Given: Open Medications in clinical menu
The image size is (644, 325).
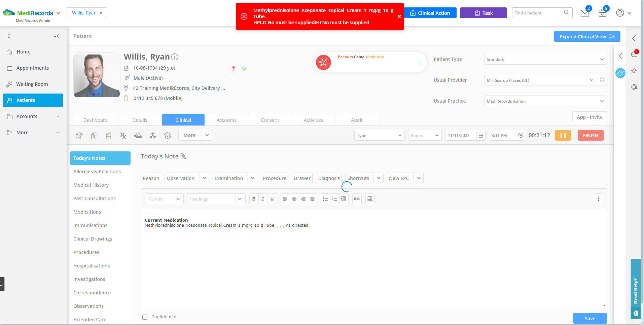Looking at the screenshot, I should tap(87, 212).
